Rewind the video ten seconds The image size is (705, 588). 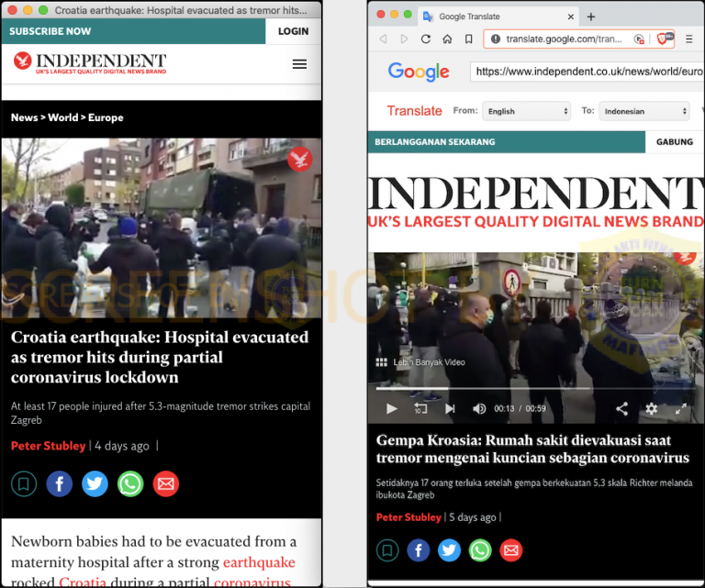click(420, 408)
